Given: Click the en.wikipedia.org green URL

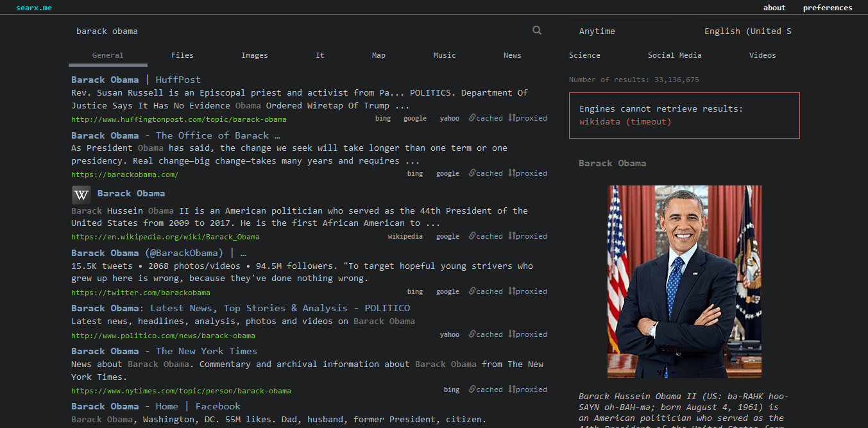Looking at the screenshot, I should point(166,237).
